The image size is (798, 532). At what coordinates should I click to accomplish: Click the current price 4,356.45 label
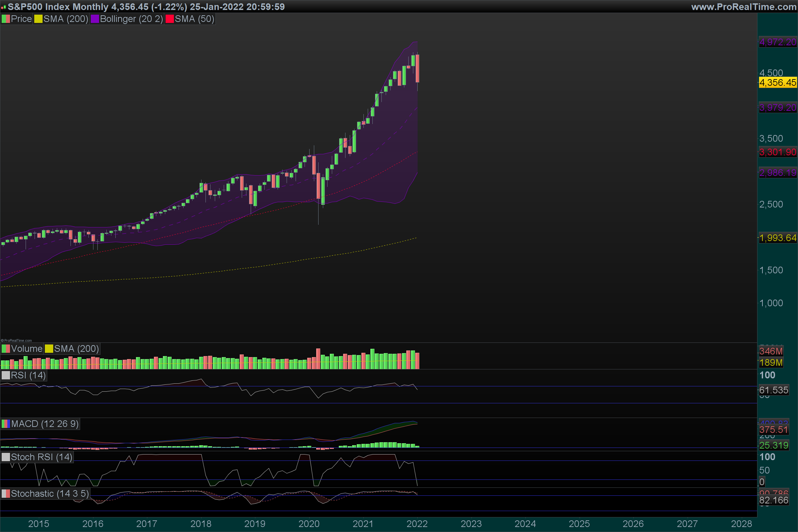click(x=777, y=82)
